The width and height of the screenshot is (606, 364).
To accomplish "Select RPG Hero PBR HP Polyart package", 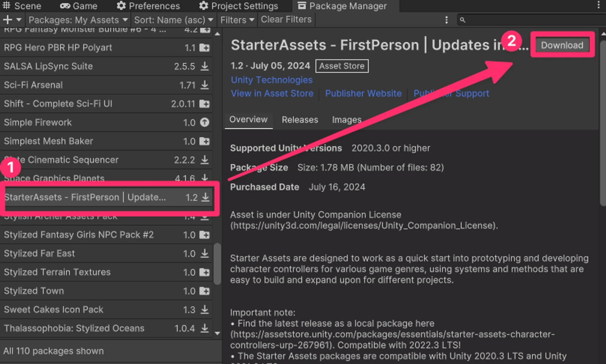I will tap(106, 48).
